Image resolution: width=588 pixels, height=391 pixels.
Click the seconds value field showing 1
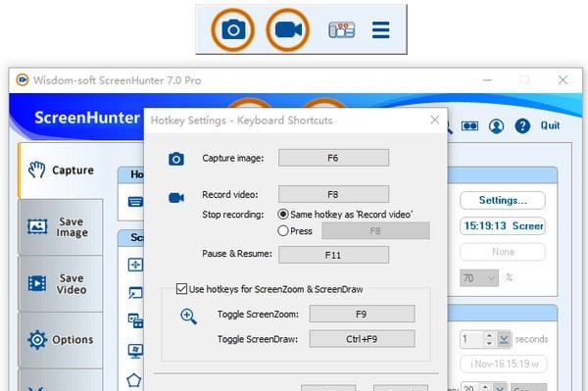471,339
